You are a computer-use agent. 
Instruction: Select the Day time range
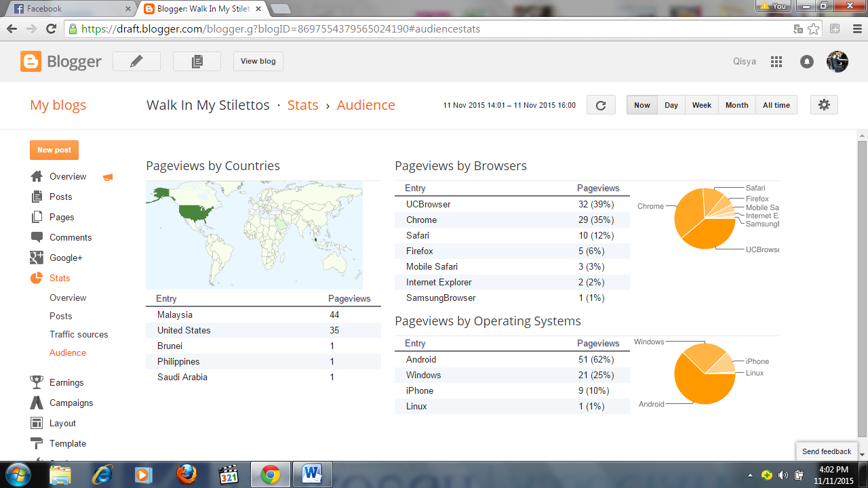pos(671,105)
